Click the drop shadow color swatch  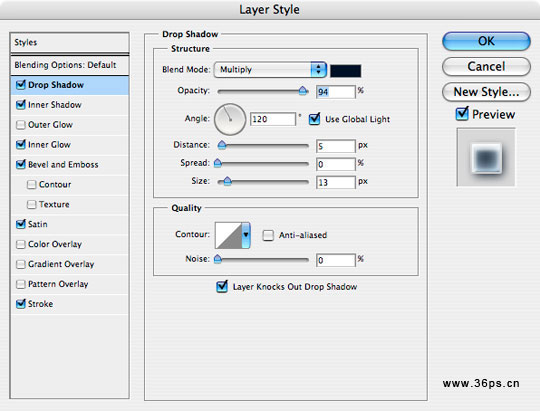pyautogui.click(x=345, y=70)
